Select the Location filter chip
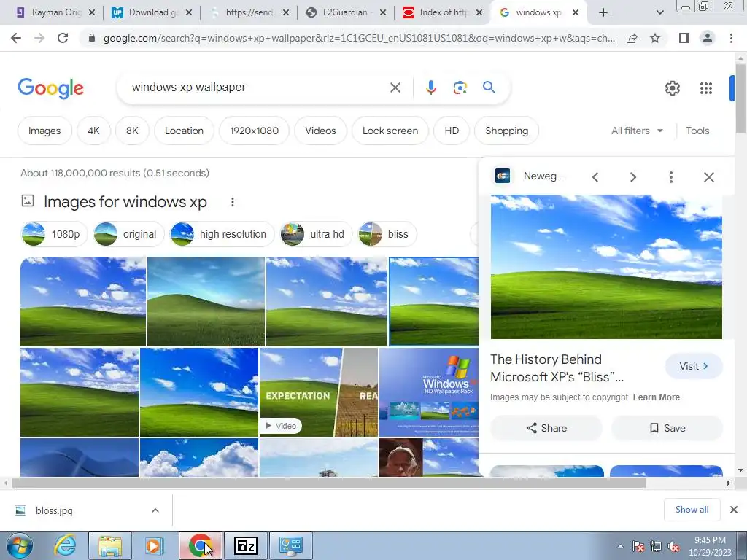 [184, 131]
